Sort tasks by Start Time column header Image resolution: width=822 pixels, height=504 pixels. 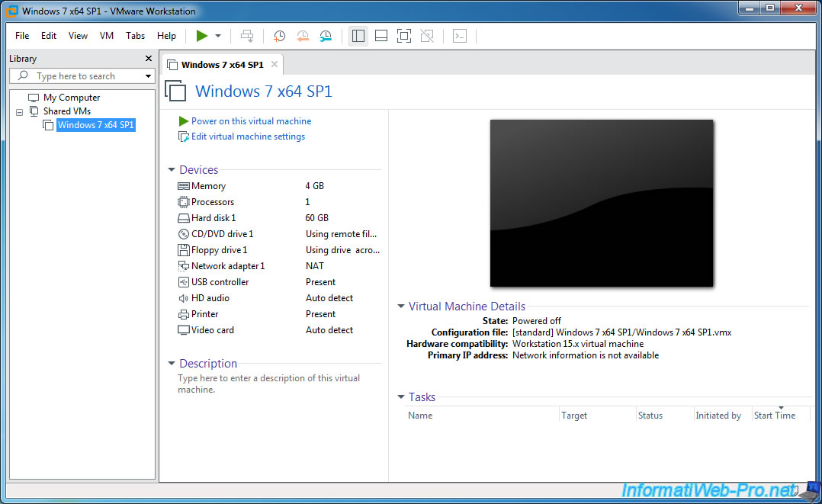click(774, 416)
